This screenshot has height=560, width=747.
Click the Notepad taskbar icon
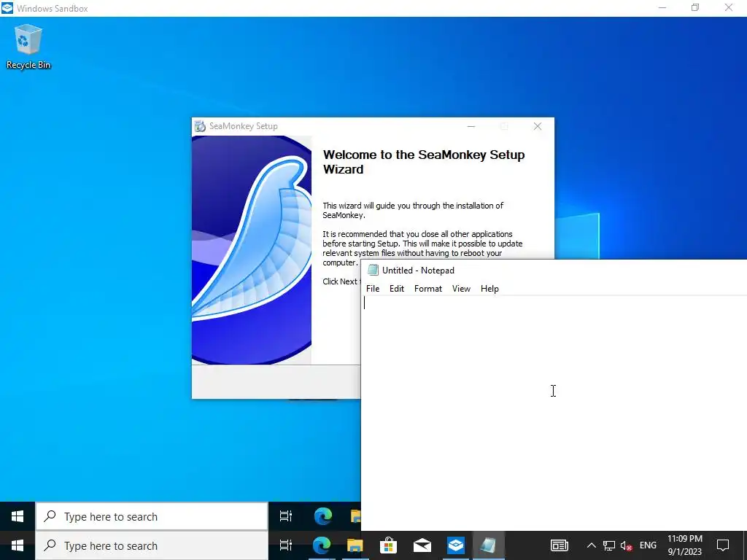point(488,545)
